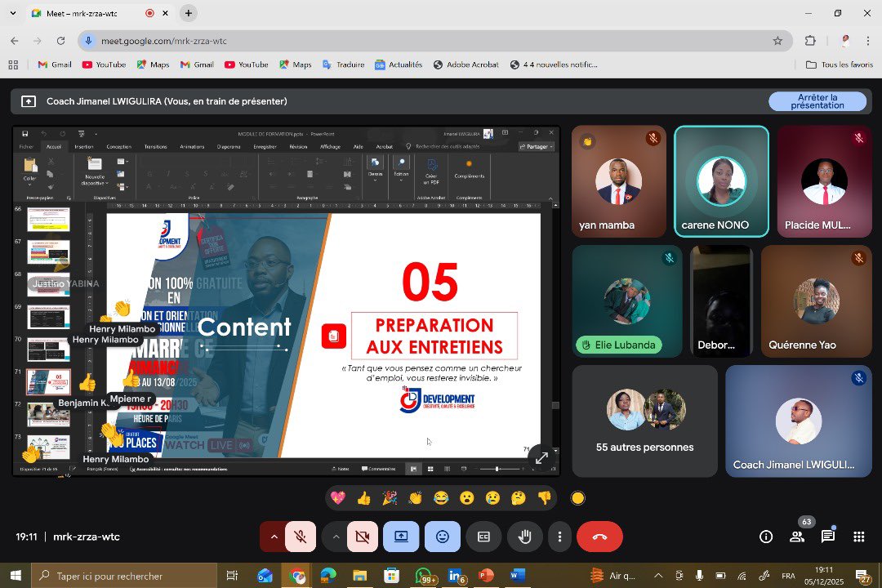Toggle the emoji reactions bar
882x588 pixels.
[x=443, y=537]
